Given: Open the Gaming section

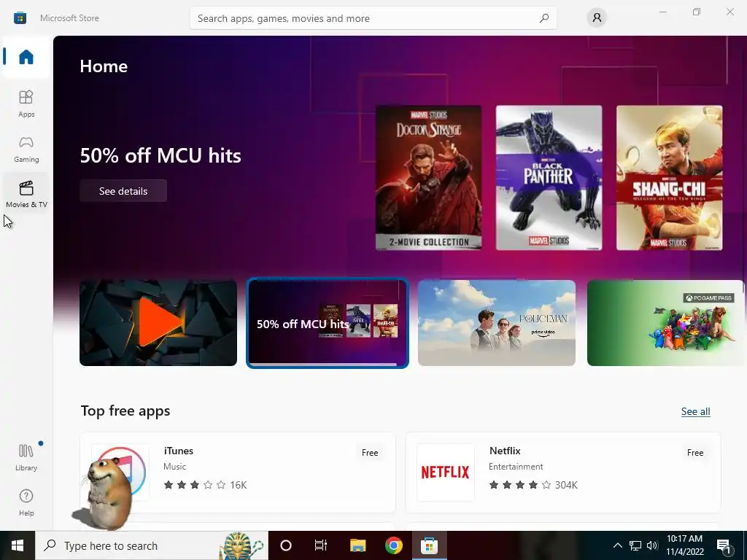Looking at the screenshot, I should (26, 149).
